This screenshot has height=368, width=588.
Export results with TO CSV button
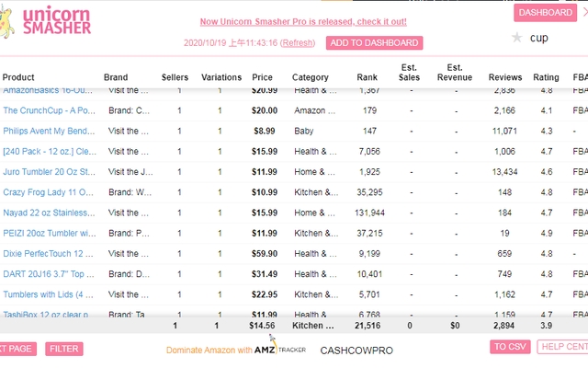(510, 347)
